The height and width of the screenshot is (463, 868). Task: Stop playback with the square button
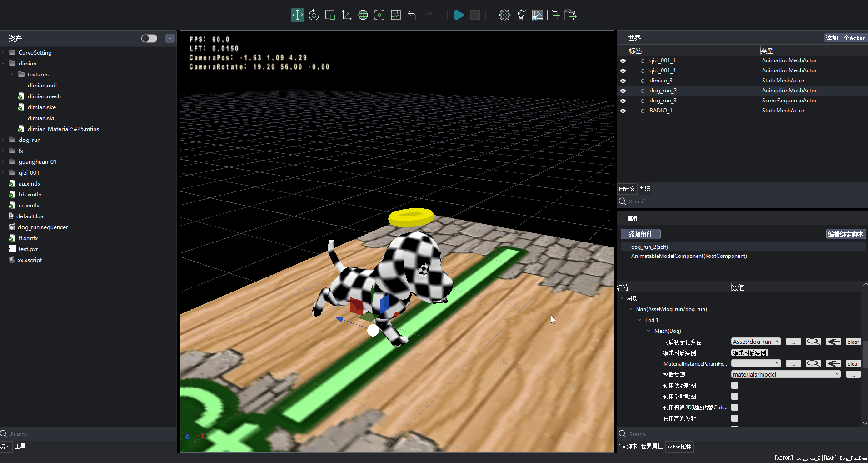coord(475,15)
